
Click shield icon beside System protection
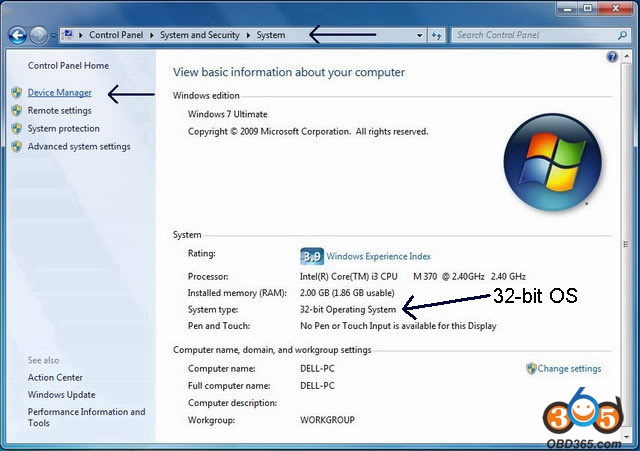click(17, 129)
